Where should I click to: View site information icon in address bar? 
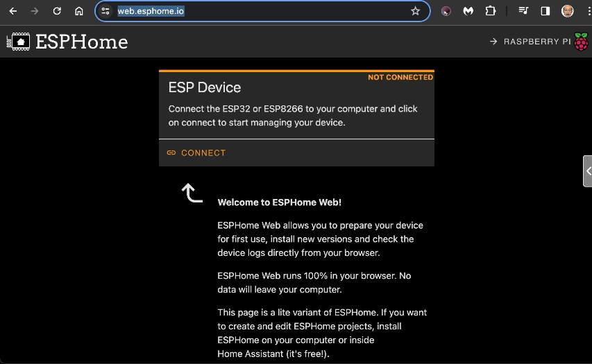[x=105, y=11]
